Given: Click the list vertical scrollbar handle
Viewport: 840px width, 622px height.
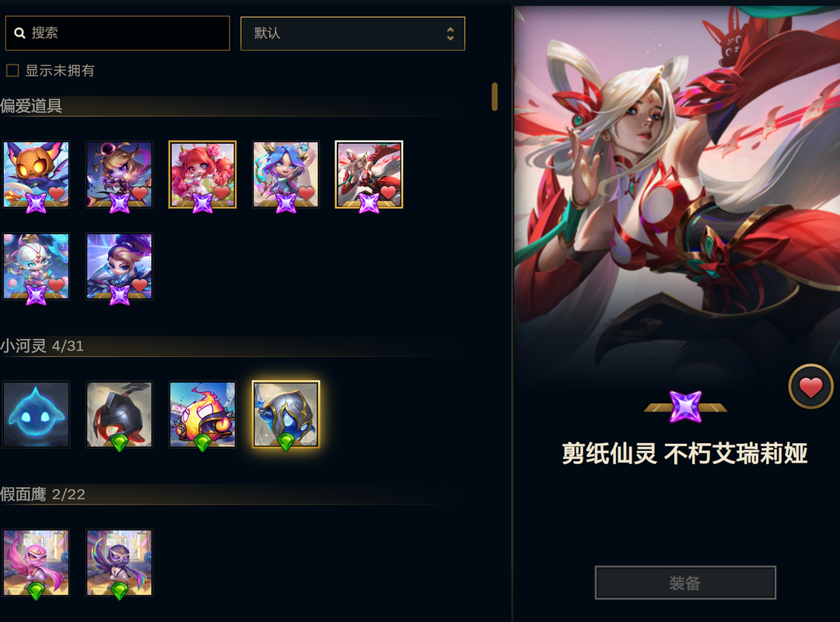Looking at the screenshot, I should tap(495, 96).
